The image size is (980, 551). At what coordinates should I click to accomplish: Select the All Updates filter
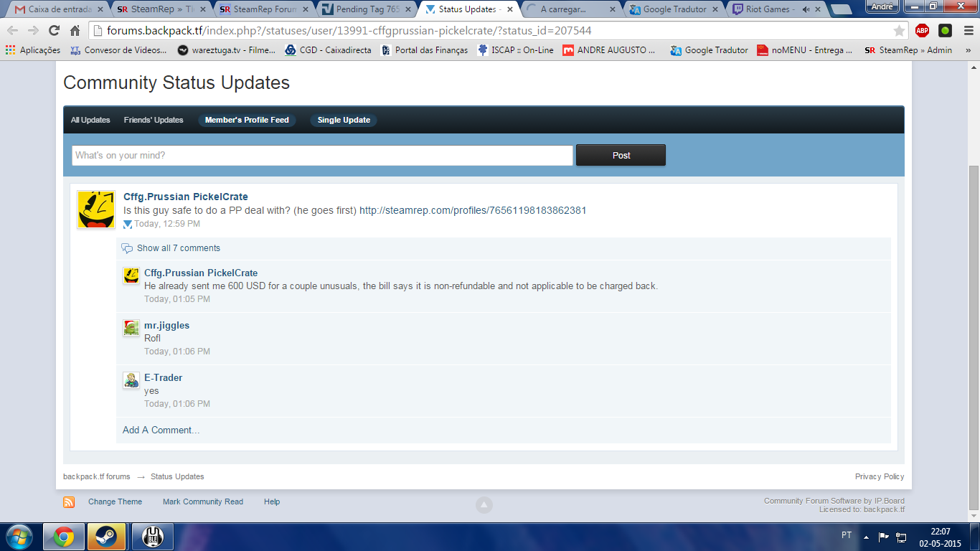90,120
